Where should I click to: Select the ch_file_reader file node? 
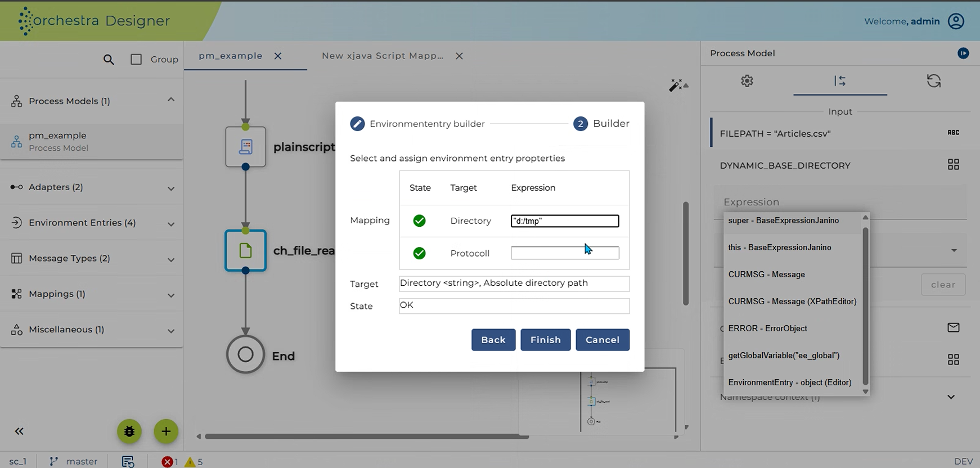tap(245, 250)
